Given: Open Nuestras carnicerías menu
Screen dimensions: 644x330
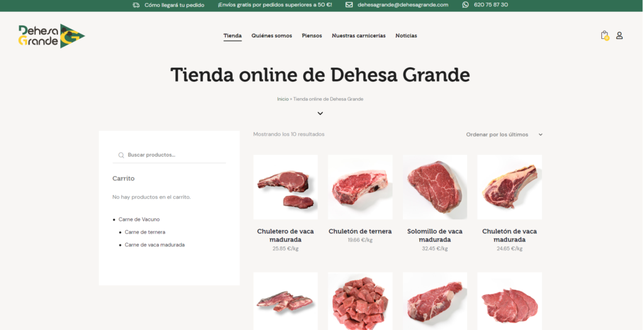Looking at the screenshot, I should pyautogui.click(x=358, y=36).
